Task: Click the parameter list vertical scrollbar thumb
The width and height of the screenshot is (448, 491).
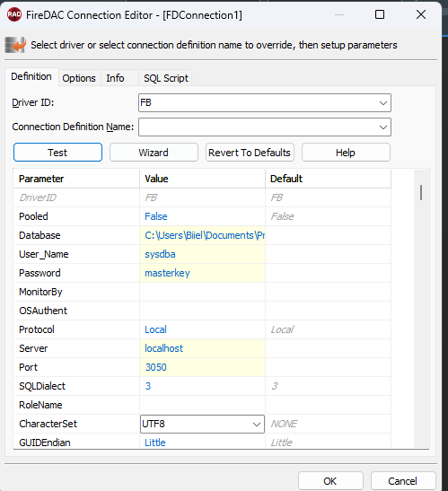Action: click(x=421, y=193)
